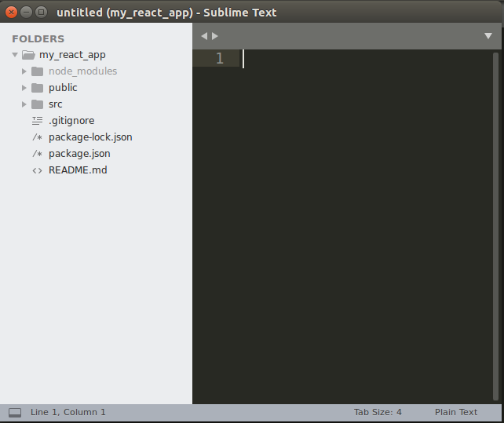This screenshot has width=504, height=423.
Task: Close the Sublime Text window
Action: pyautogui.click(x=11, y=13)
